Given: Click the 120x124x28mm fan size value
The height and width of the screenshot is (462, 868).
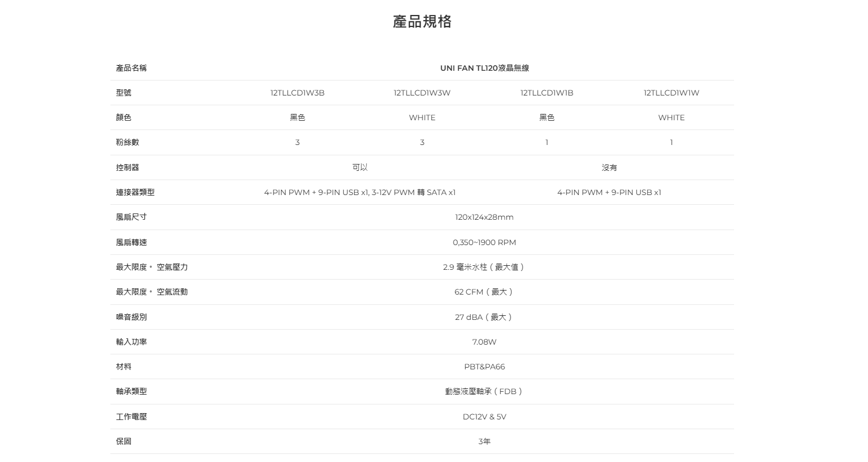Looking at the screenshot, I should 484,217.
